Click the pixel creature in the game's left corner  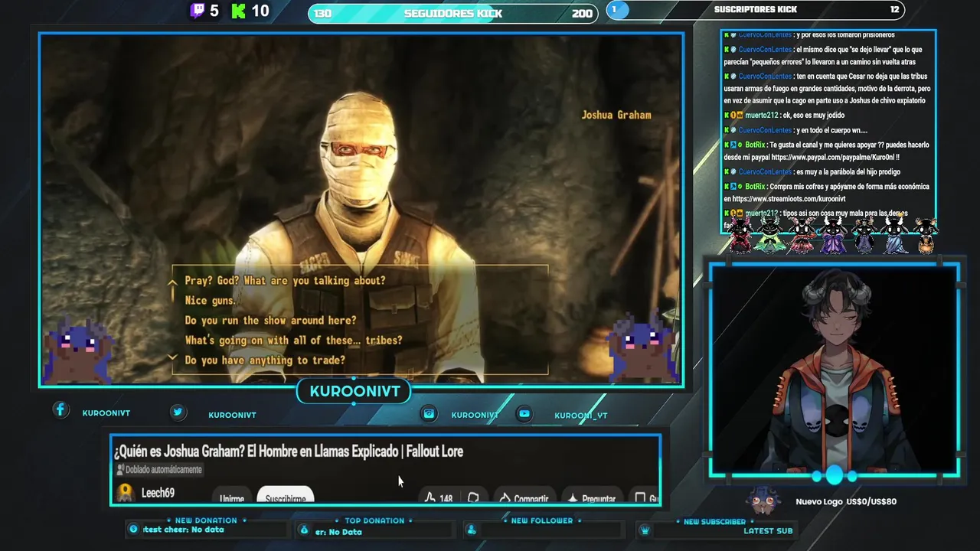(80, 349)
